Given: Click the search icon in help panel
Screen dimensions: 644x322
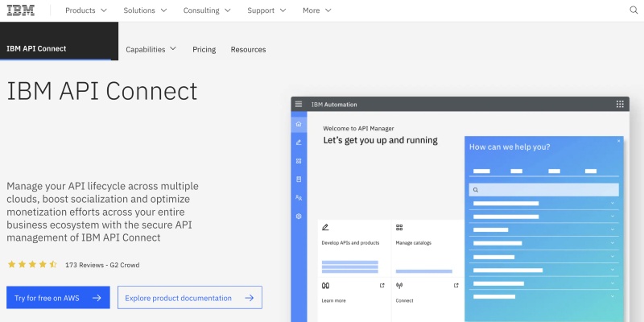Looking at the screenshot, I should [x=476, y=190].
